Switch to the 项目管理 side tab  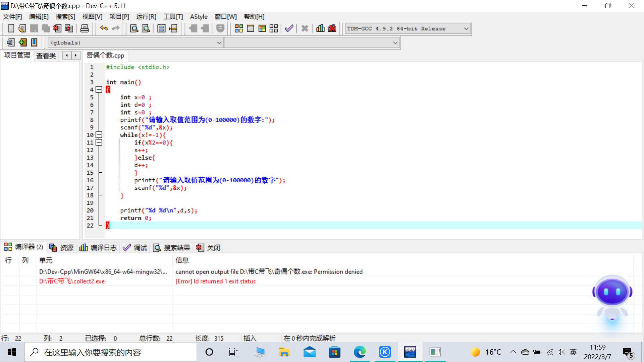[17, 55]
